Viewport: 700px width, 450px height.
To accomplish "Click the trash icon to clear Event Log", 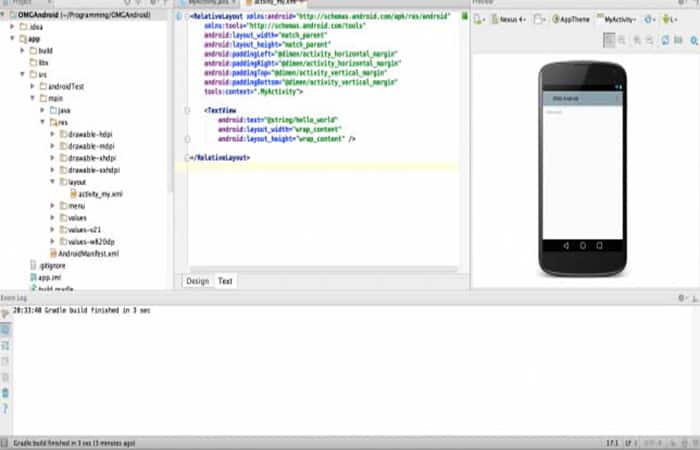I will 5,393.
